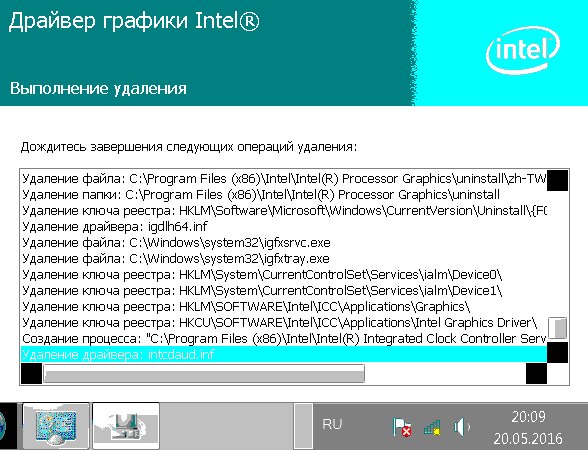Screen dimensions: 588x450
Task: Select the registry row ending ialm\Device0\
Action: pos(284,274)
